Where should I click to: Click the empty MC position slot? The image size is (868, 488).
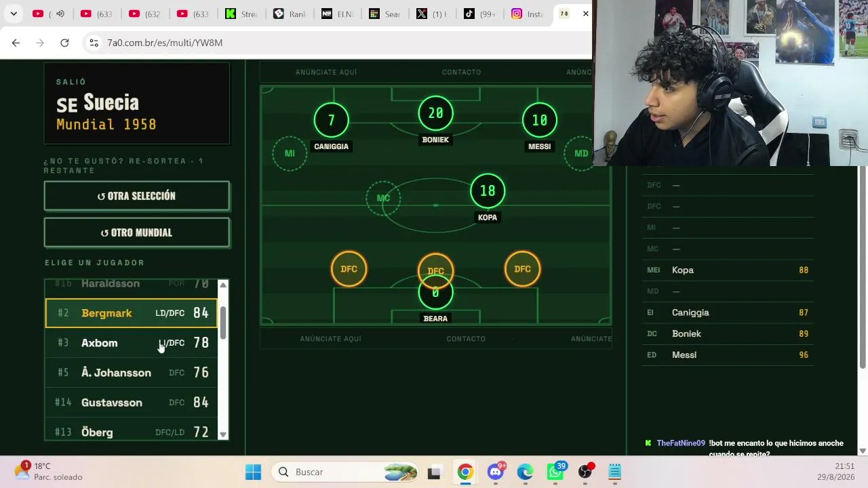click(383, 198)
